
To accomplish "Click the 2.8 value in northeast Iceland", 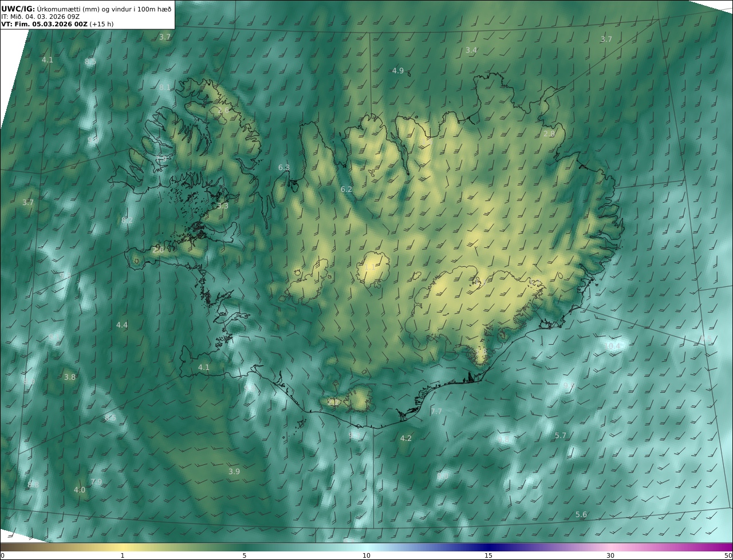I will pos(549,134).
